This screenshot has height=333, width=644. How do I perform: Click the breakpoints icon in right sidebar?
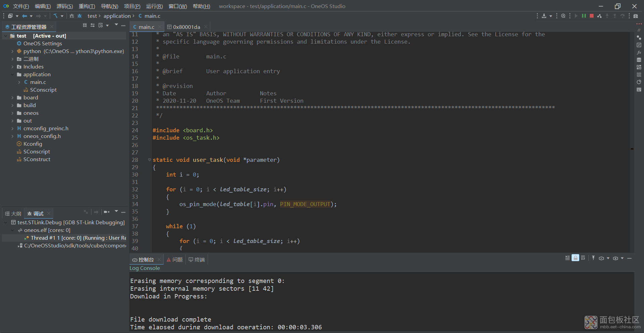point(639,38)
